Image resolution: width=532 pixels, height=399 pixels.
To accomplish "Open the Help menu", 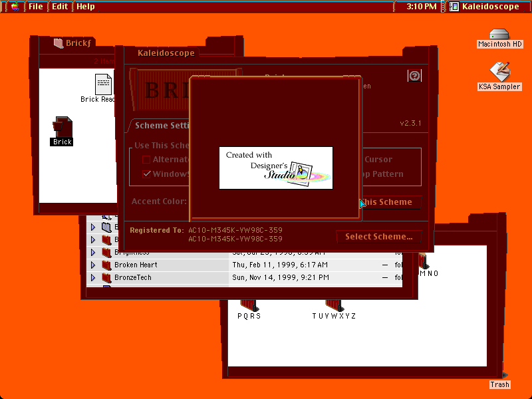I will 85,7.
